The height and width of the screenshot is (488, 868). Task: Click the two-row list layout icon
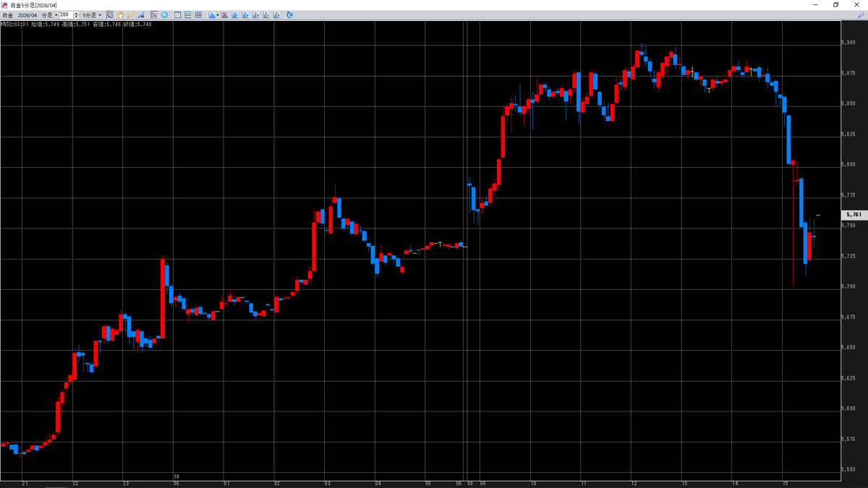(188, 15)
